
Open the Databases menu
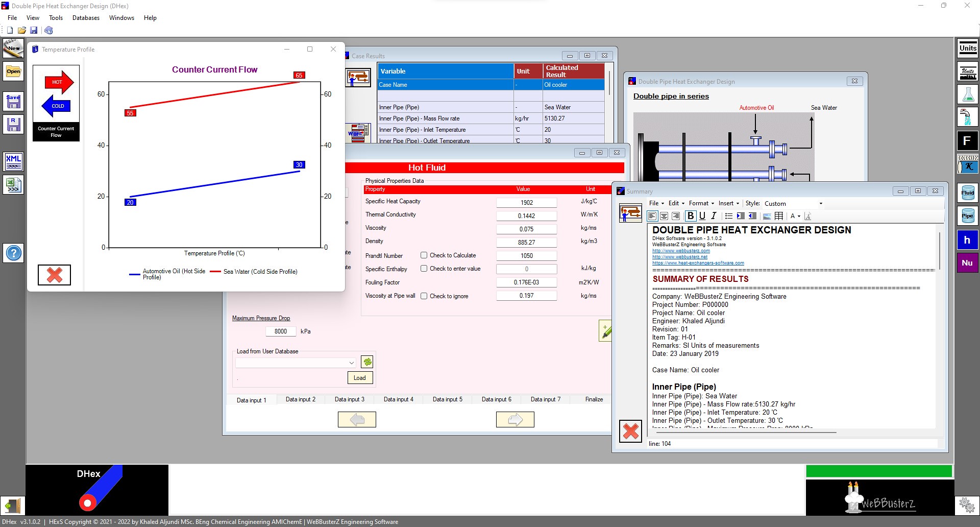point(86,18)
